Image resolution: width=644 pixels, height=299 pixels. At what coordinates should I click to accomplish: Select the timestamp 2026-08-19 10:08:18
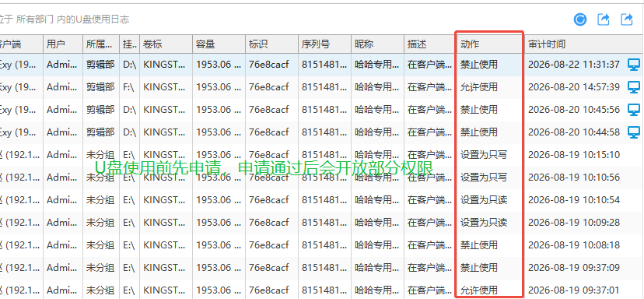pos(574,245)
